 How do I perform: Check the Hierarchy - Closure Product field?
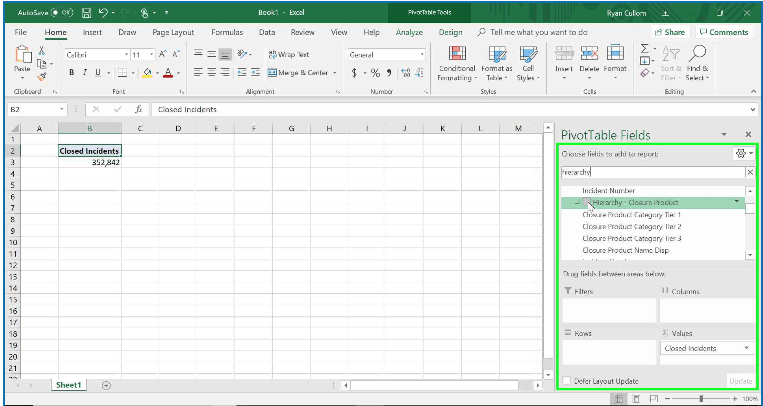(588, 202)
